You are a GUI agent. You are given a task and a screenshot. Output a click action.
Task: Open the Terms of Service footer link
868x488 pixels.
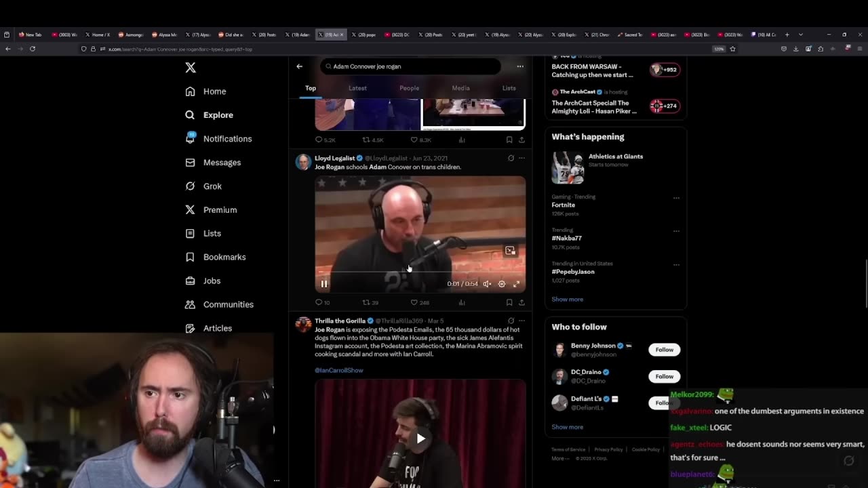(x=568, y=449)
